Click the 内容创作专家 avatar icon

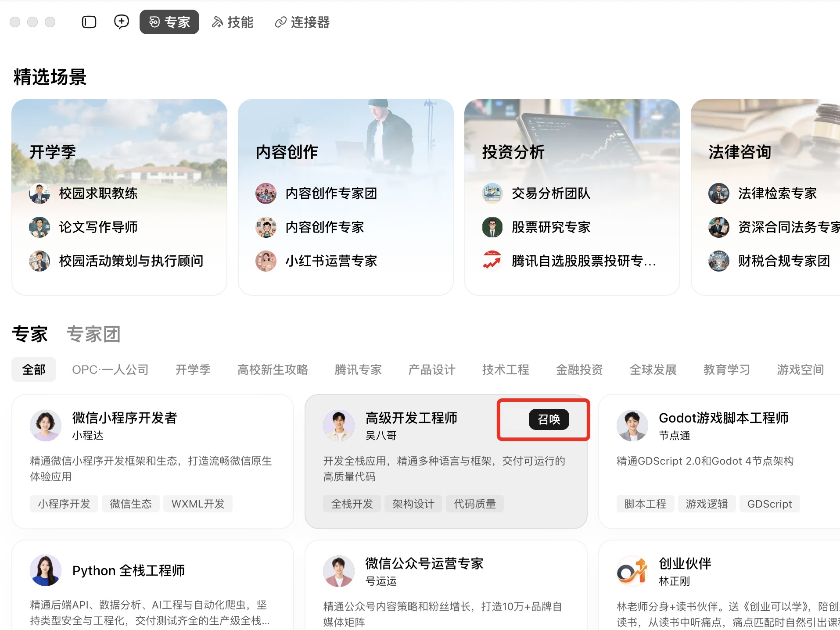[266, 227]
